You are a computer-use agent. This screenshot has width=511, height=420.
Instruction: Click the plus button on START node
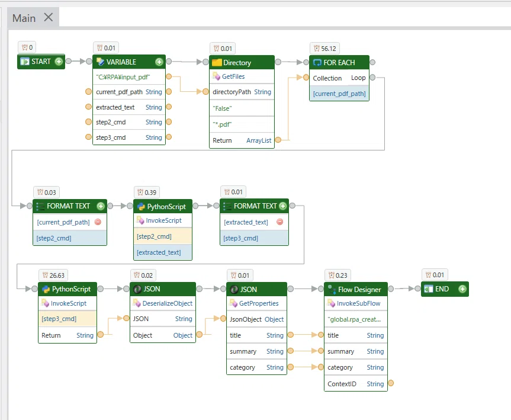pyautogui.click(x=59, y=61)
